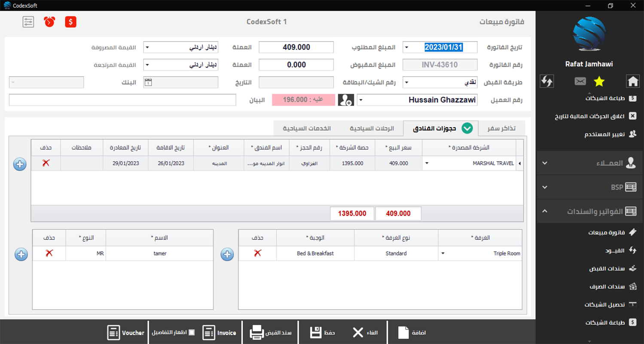Viewport: 644px width, 344px height.
Task: Open سندات الصرف in sidebar
Action: coord(613,286)
